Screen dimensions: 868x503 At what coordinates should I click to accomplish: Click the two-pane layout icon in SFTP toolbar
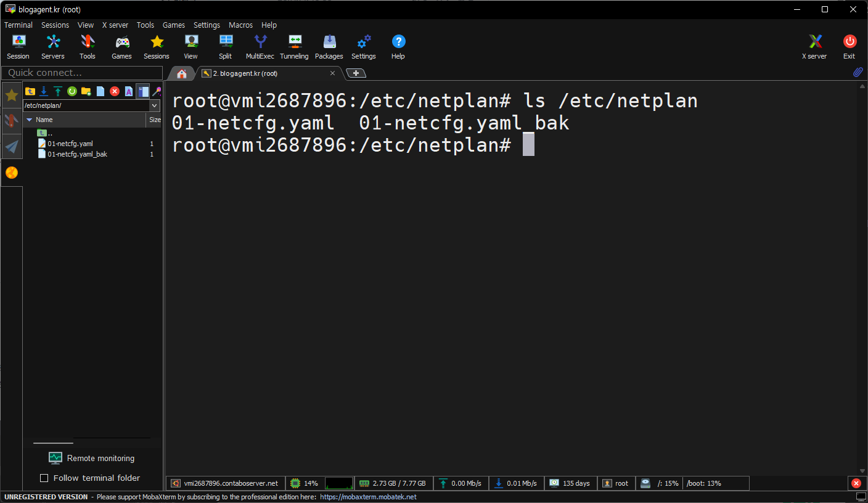(143, 91)
